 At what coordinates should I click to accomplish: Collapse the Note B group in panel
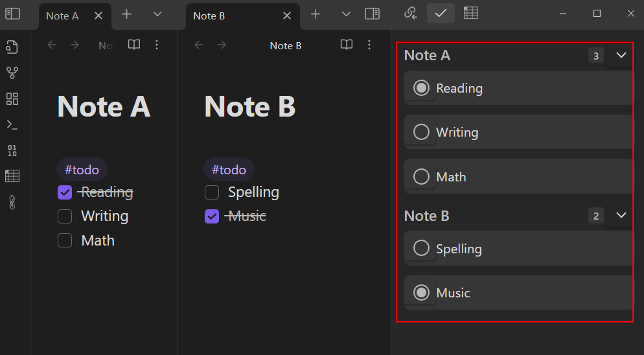click(621, 215)
